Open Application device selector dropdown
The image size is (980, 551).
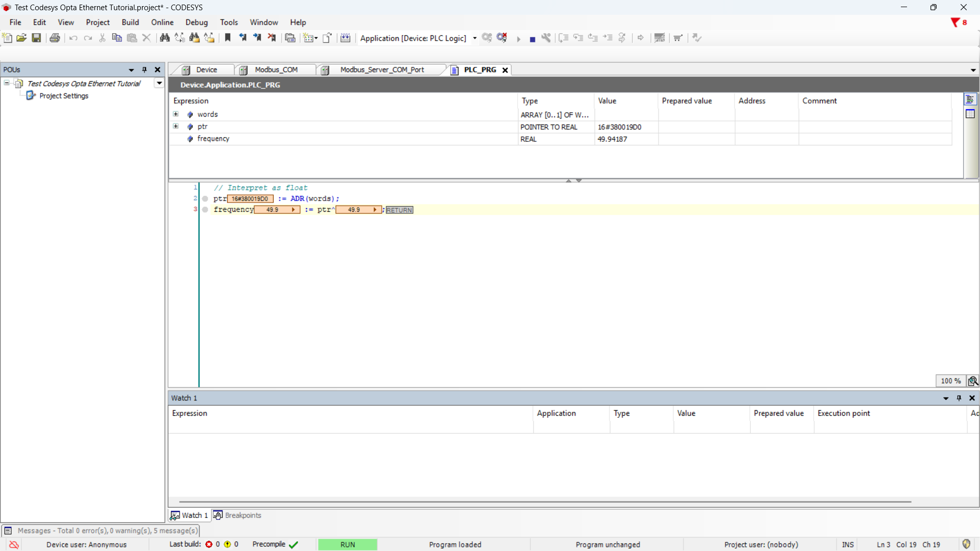[475, 38]
